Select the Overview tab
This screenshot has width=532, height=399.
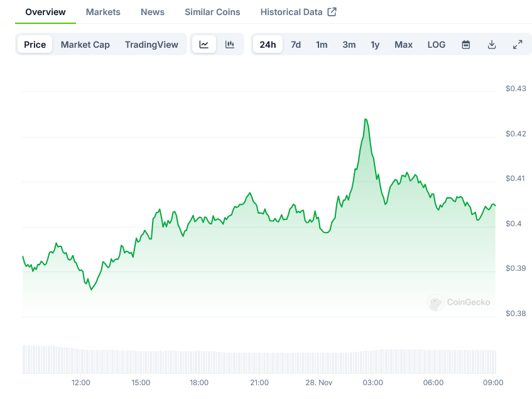pos(45,12)
